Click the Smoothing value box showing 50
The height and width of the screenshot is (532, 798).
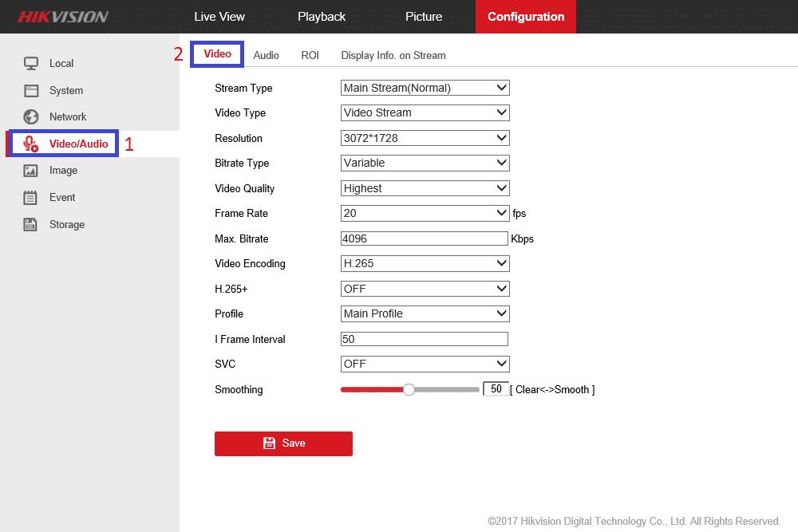(496, 389)
